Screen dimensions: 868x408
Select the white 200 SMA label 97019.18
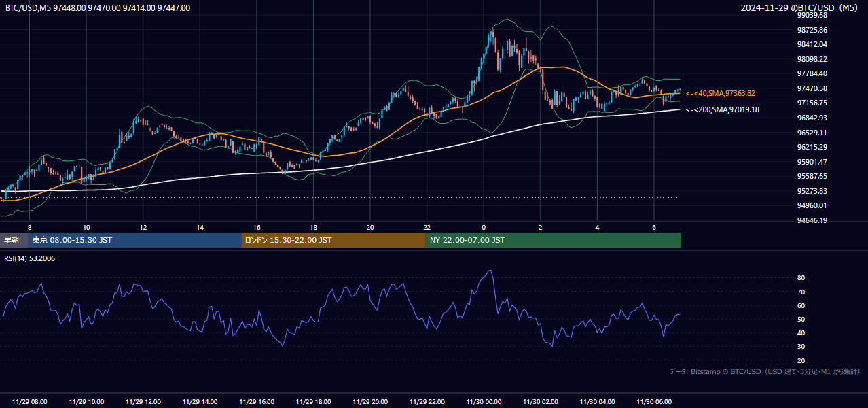click(723, 109)
